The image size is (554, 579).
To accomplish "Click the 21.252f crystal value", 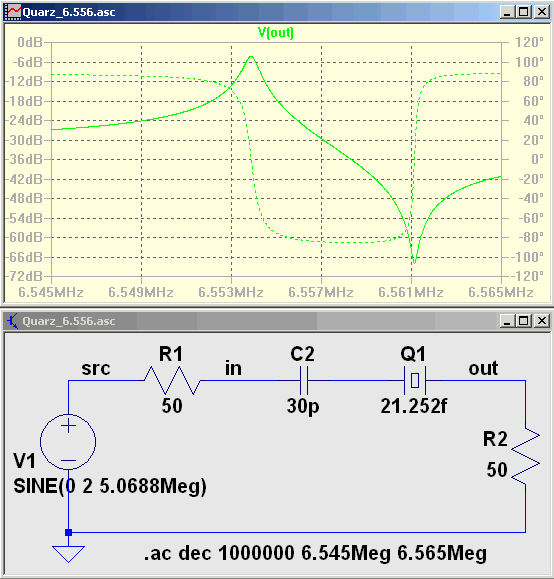I will point(414,406).
